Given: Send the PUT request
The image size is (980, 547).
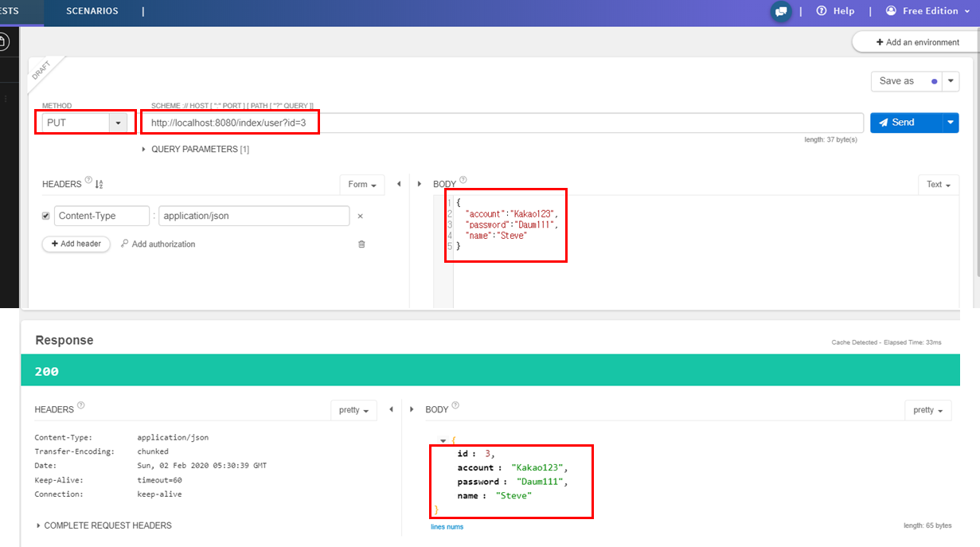Looking at the screenshot, I should coord(906,123).
